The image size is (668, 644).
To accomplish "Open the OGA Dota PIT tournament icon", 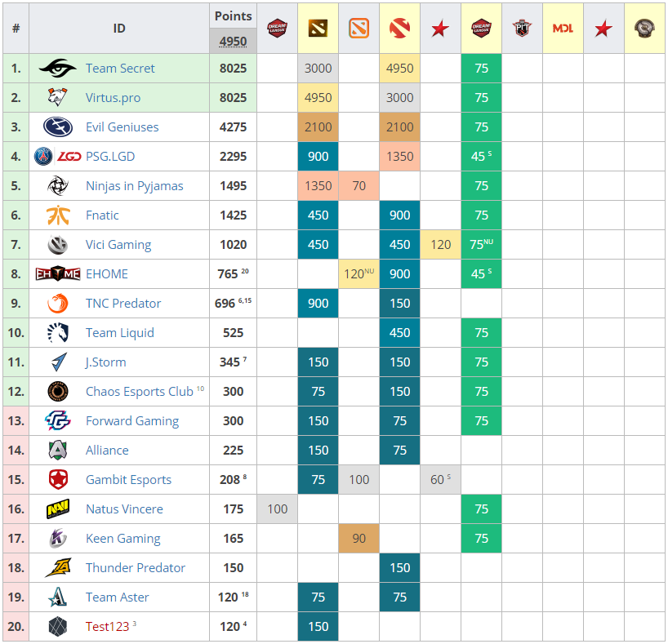I will tap(522, 28).
